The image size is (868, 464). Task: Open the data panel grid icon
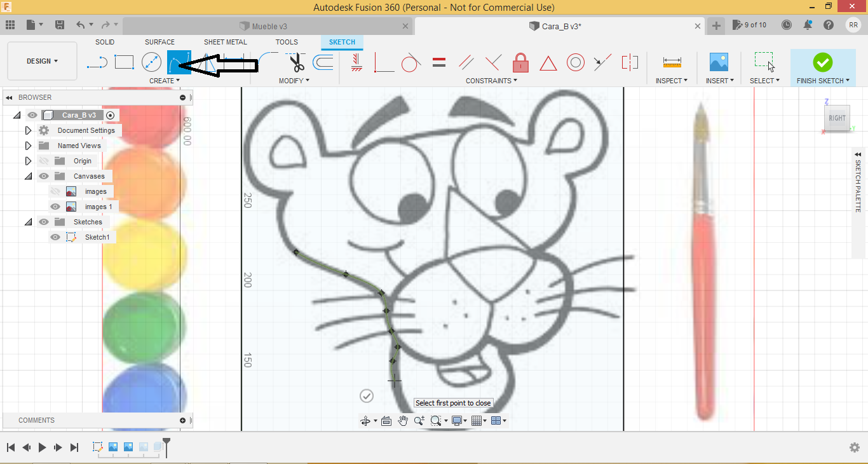(10, 25)
